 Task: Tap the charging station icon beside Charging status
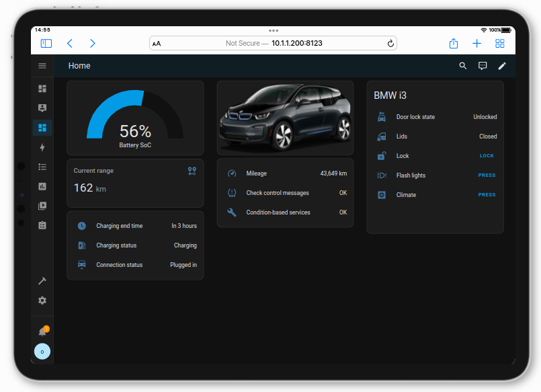[82, 245]
